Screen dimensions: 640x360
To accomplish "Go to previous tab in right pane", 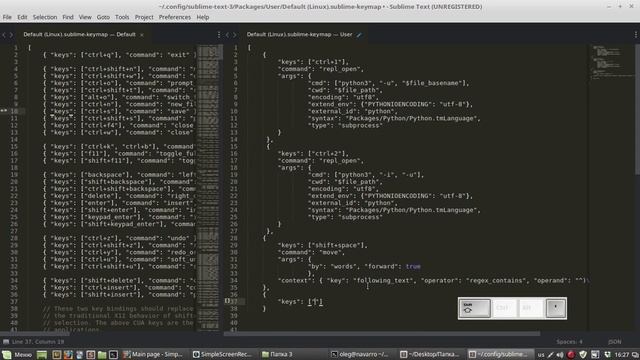I will (227, 35).
